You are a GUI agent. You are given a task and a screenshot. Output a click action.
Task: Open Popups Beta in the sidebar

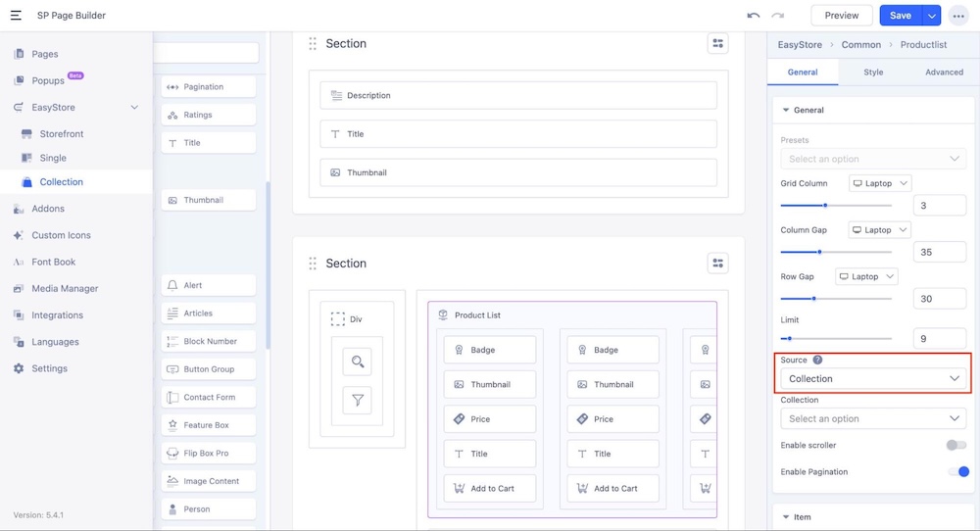point(48,80)
